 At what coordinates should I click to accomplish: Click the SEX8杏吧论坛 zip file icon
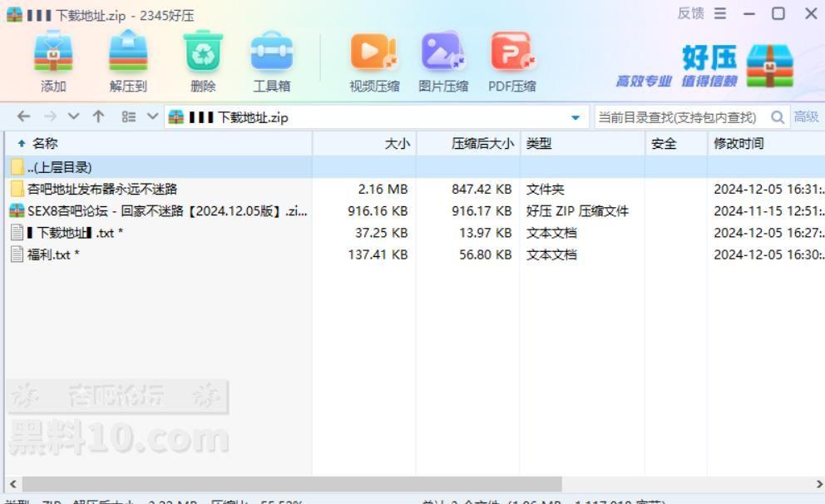point(17,210)
